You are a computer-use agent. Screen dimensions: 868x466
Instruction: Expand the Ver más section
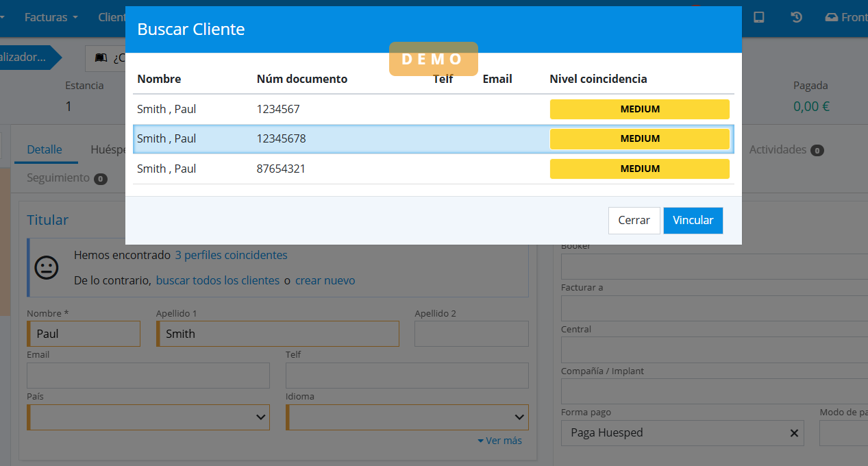tap(500, 441)
